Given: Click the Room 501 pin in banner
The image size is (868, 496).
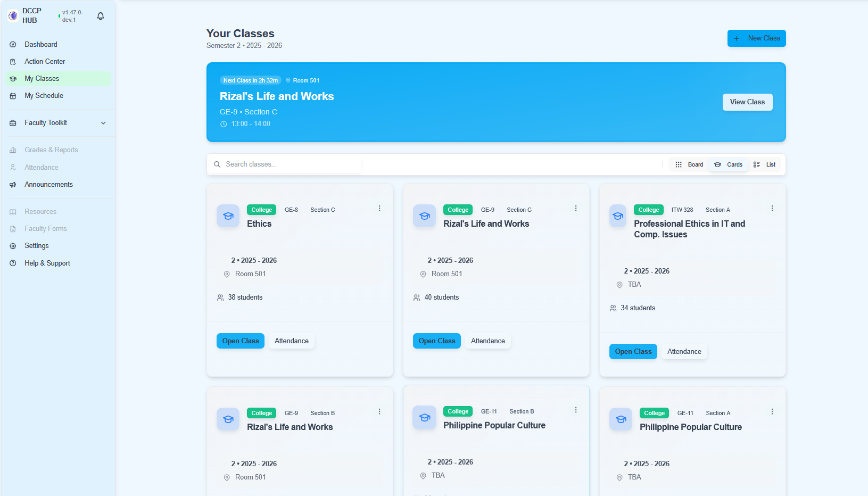Looking at the screenshot, I should 288,80.
